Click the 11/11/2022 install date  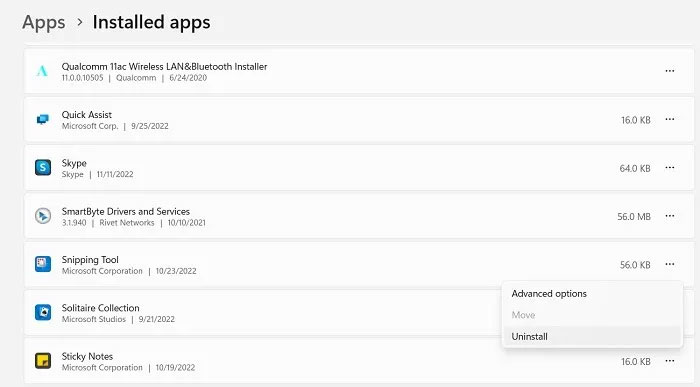[x=115, y=174]
